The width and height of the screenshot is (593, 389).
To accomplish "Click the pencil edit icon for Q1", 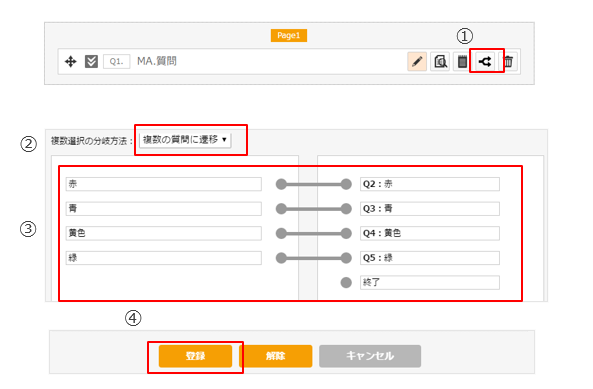I will (417, 61).
